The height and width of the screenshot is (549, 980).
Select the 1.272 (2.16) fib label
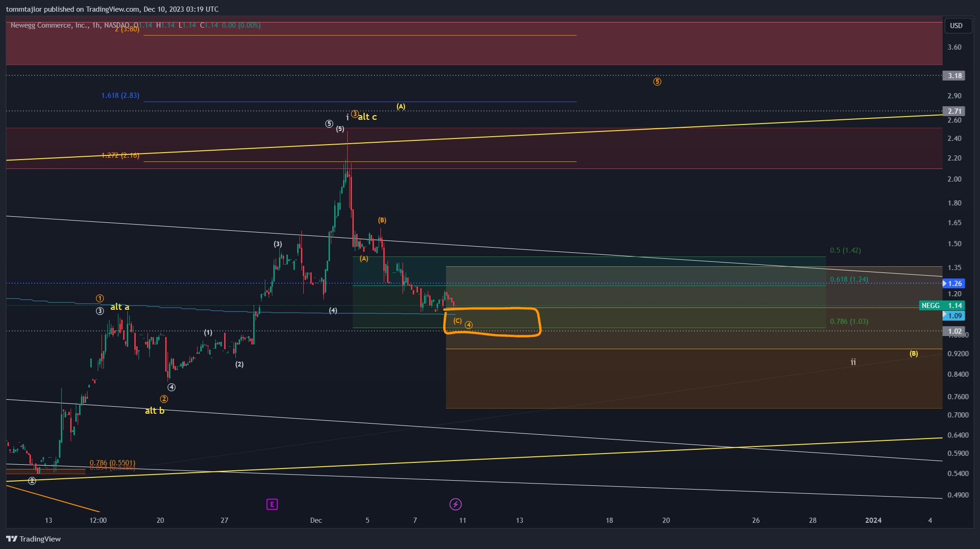pos(120,155)
